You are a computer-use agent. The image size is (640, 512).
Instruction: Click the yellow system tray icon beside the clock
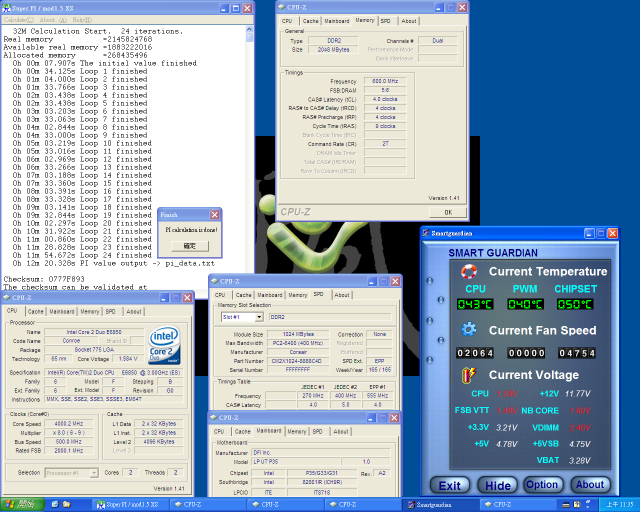(577, 505)
